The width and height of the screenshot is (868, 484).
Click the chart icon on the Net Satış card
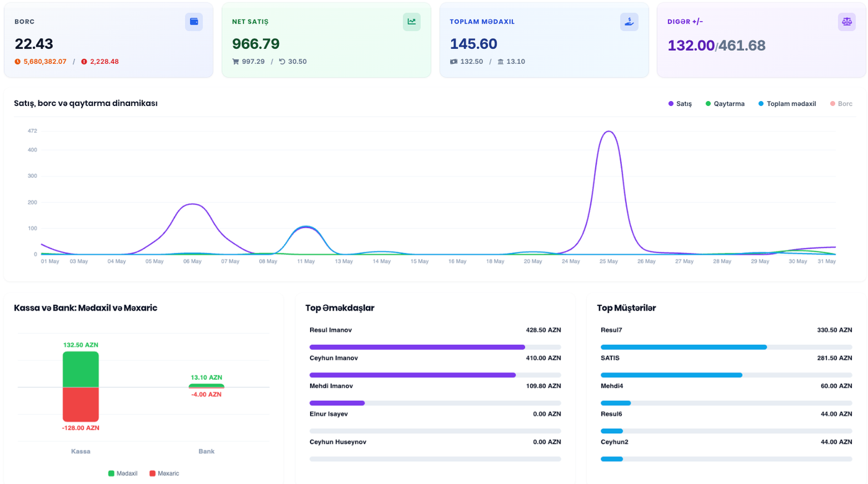[412, 22]
